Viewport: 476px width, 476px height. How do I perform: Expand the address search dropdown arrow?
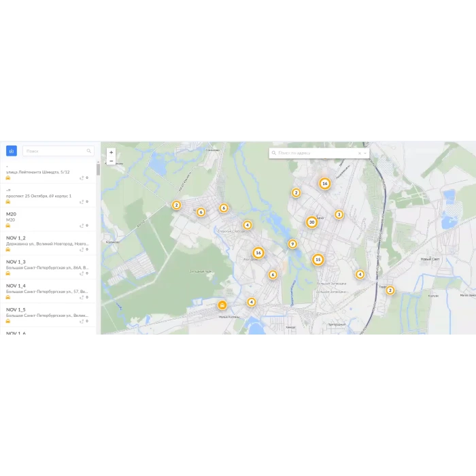click(x=366, y=154)
